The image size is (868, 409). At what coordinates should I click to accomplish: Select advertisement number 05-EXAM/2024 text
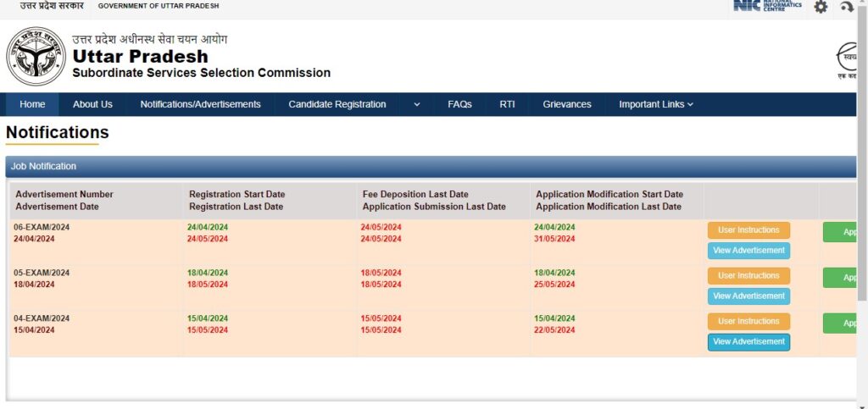click(x=42, y=273)
